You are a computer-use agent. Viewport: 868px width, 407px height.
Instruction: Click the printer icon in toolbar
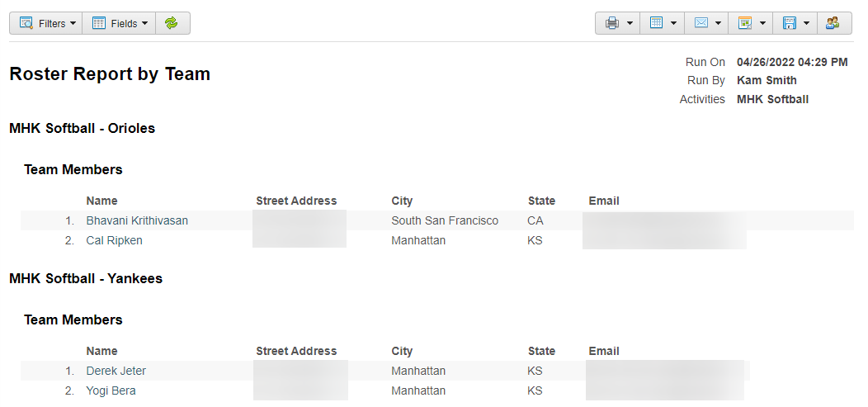611,23
